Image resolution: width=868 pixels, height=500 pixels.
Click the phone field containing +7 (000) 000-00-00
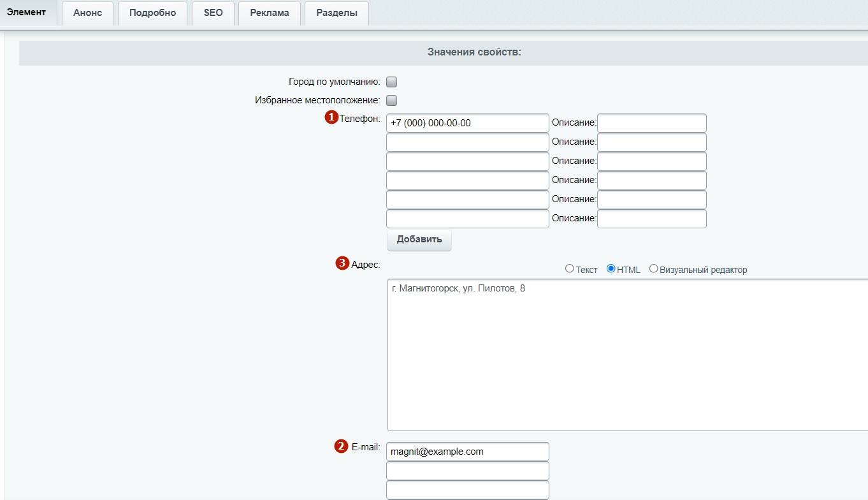467,123
